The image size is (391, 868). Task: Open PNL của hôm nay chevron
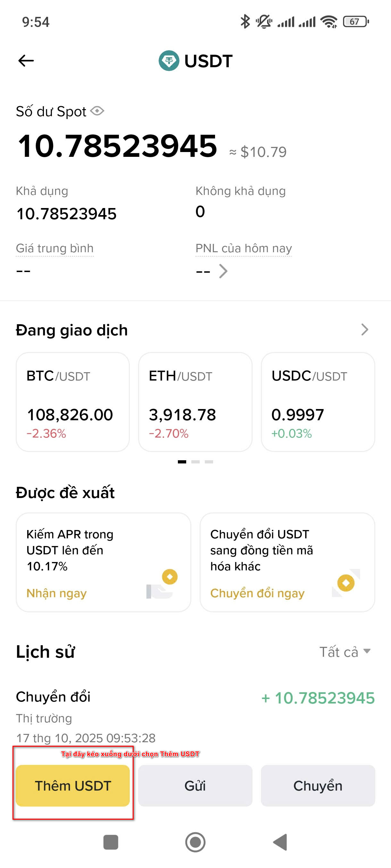223,271
